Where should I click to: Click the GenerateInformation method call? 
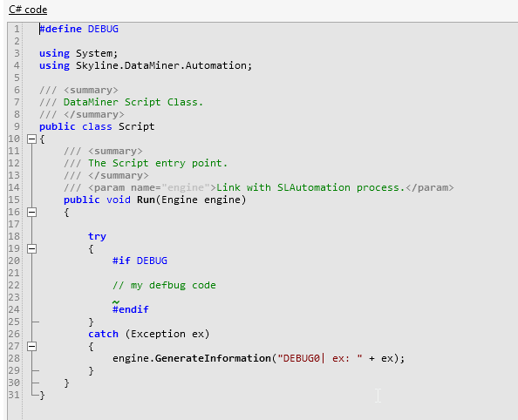pos(213,359)
